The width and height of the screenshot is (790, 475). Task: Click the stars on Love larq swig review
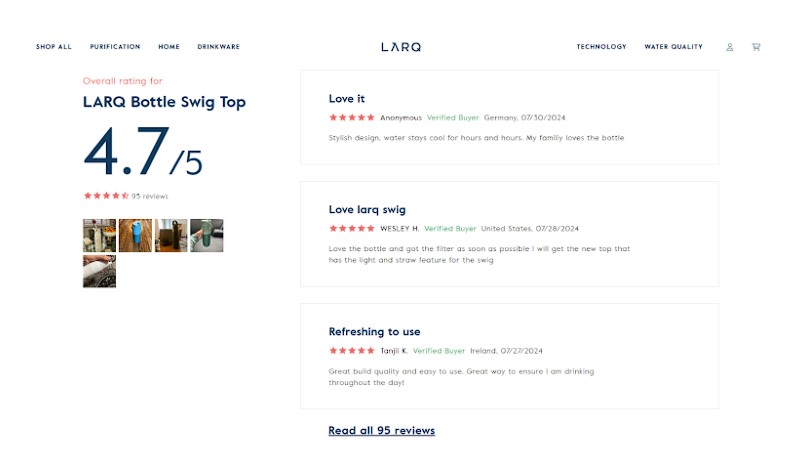(x=352, y=228)
